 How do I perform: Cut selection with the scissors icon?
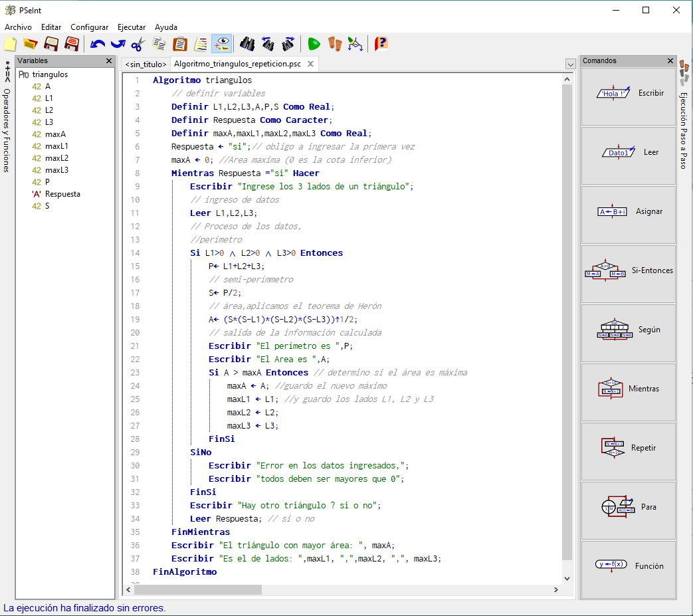138,44
